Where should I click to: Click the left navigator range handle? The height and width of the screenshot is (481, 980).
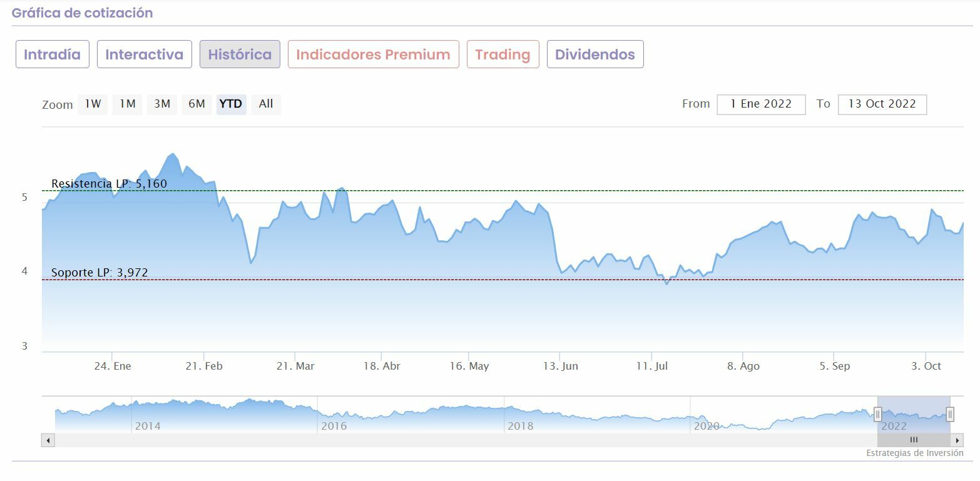[877, 414]
